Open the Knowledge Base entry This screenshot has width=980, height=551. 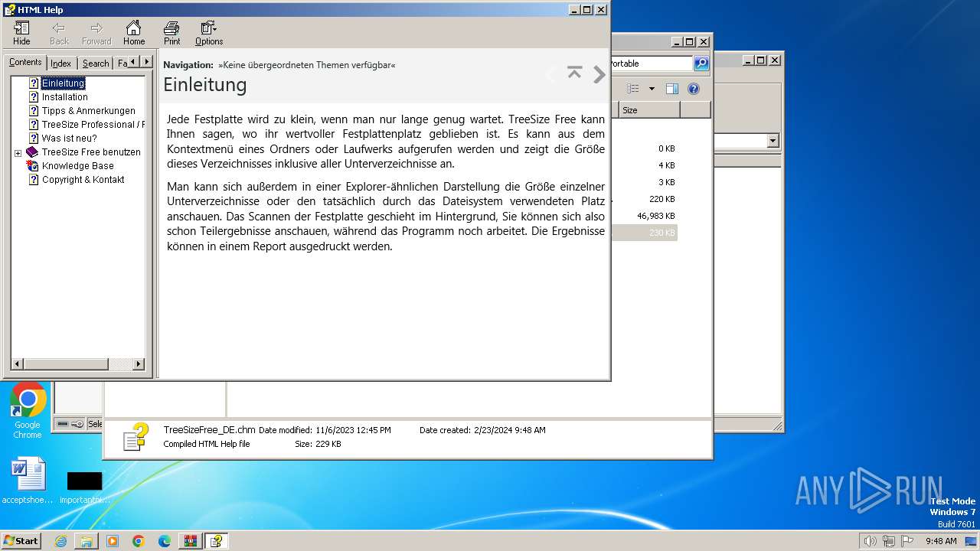click(x=78, y=166)
